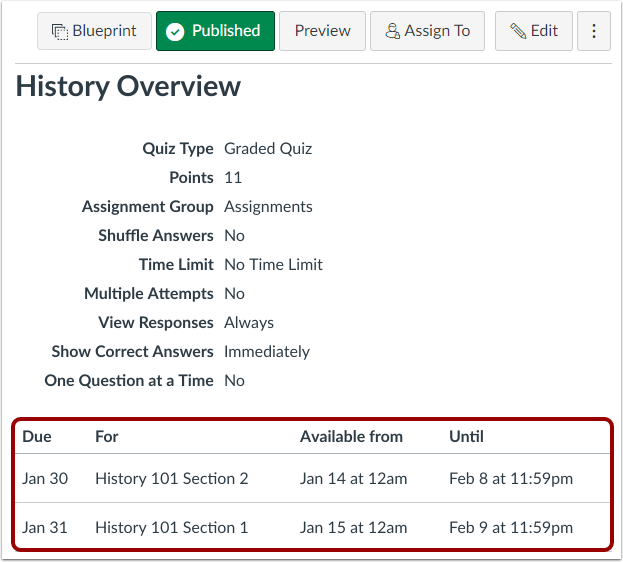623x562 pixels.
Task: Open the three-dot options menu
Action: coord(594,31)
